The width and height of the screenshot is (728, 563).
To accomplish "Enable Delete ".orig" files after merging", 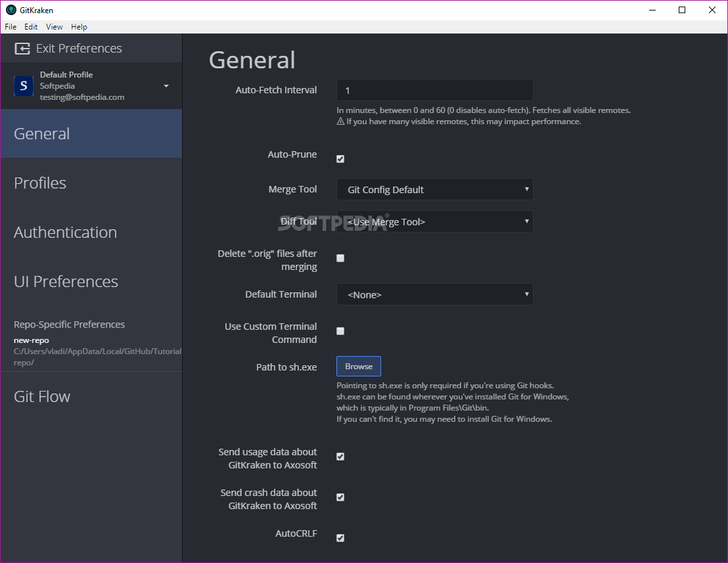I will [340, 258].
